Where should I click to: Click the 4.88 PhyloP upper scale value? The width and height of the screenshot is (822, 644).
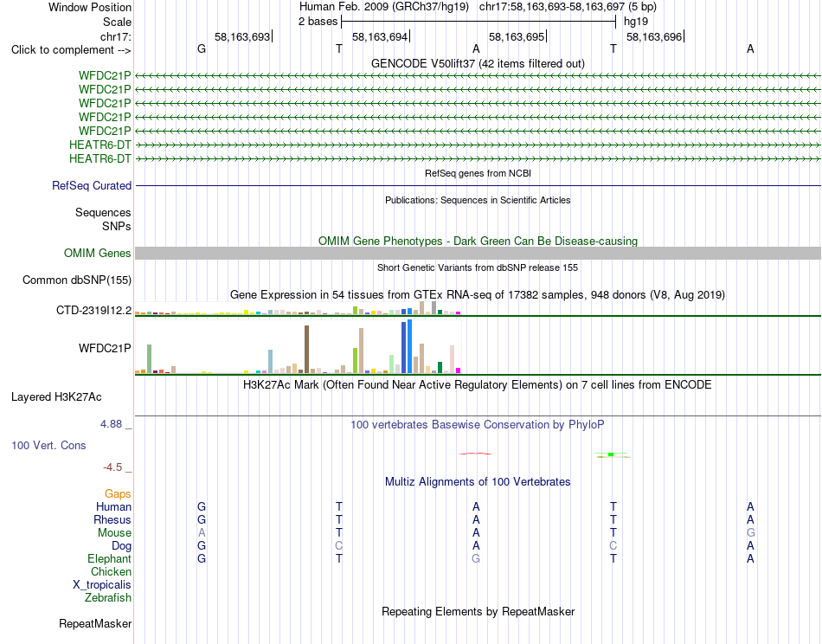(x=111, y=424)
